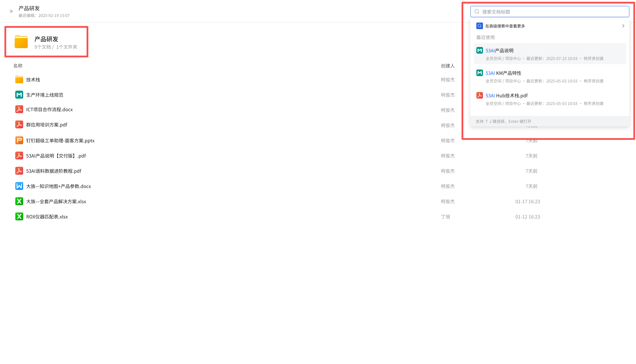Viewport: 636px width, 364px height.
Task: Open 53AI产品说明 in recent results
Action: click(x=499, y=51)
